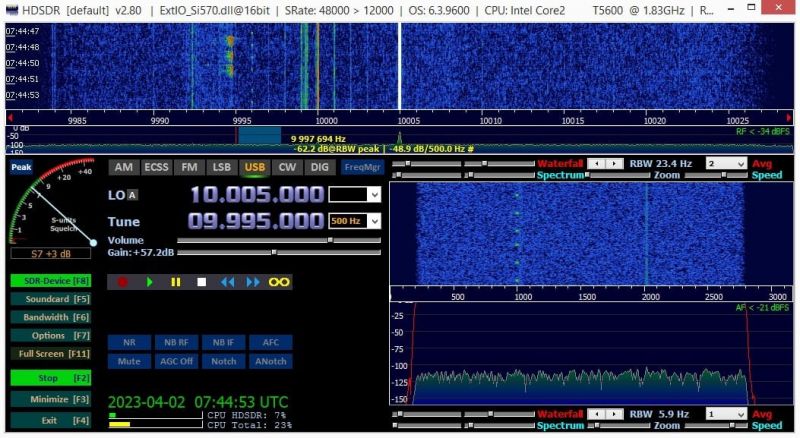The image size is (800, 438).
Task: Select ECSS demodulation mode
Action: (x=156, y=167)
